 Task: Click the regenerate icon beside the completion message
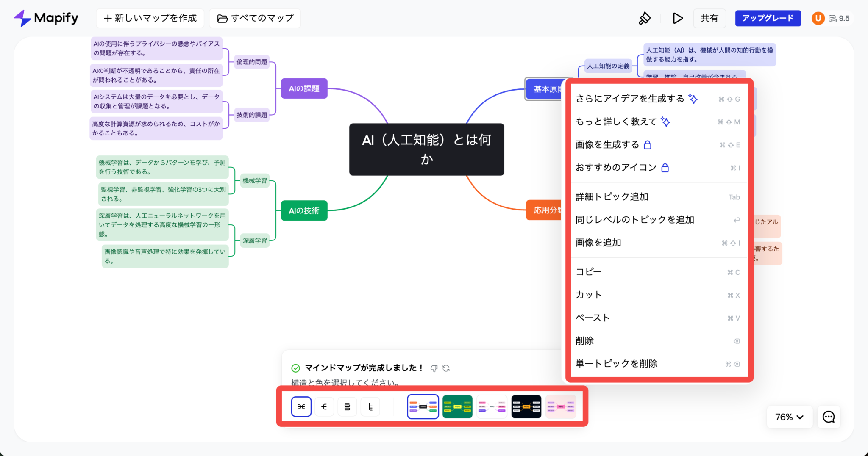tap(446, 368)
